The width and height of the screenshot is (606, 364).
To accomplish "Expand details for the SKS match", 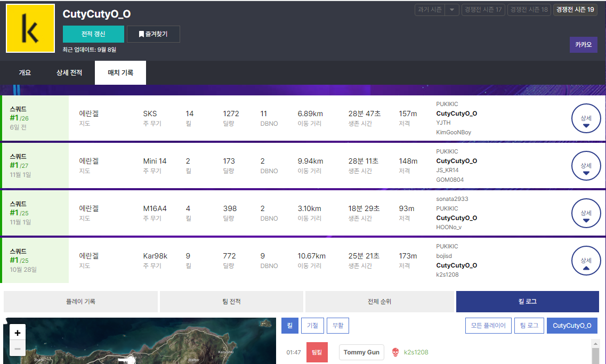I will tap(586, 118).
